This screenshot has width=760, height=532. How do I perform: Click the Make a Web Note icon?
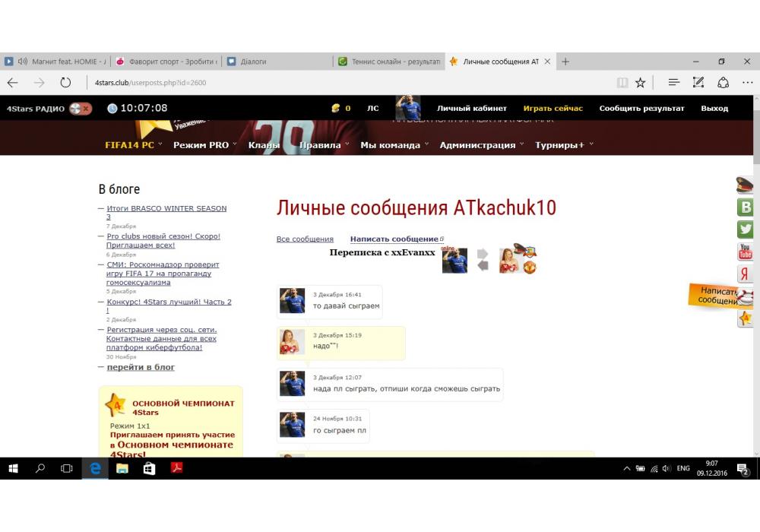pos(698,82)
